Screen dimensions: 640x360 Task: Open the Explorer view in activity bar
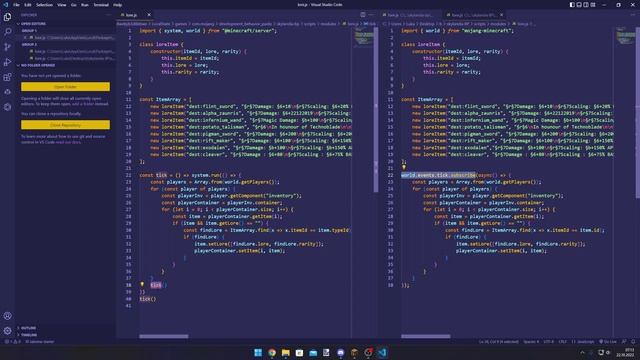tap(7, 17)
